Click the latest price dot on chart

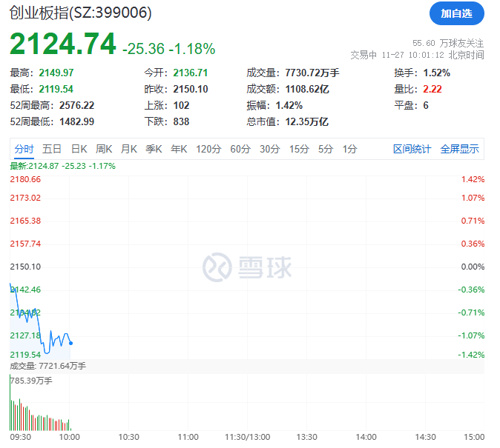[x=71, y=343]
